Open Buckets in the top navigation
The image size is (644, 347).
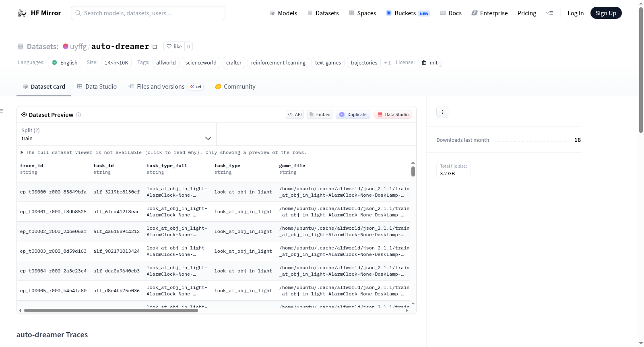(x=408, y=13)
